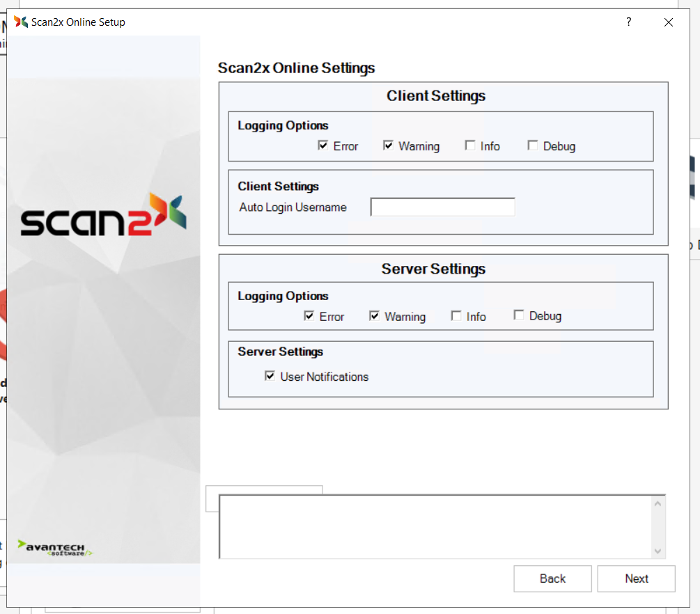The image size is (700, 614).
Task: Click the Avantech software logo
Action: [56, 548]
